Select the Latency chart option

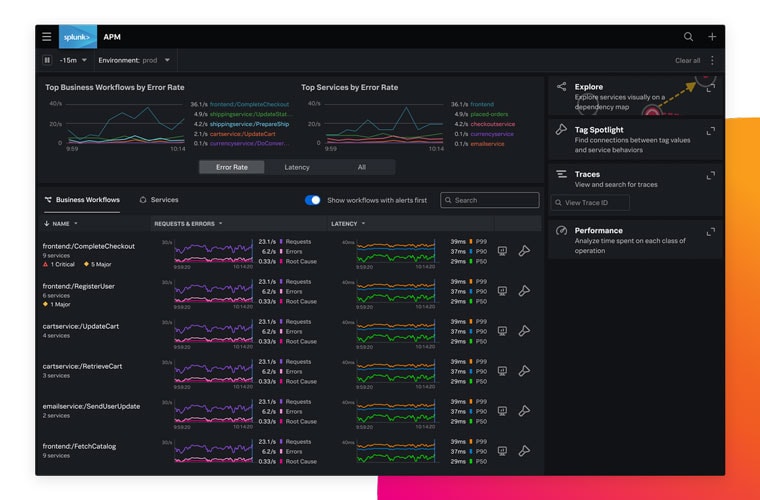(297, 167)
